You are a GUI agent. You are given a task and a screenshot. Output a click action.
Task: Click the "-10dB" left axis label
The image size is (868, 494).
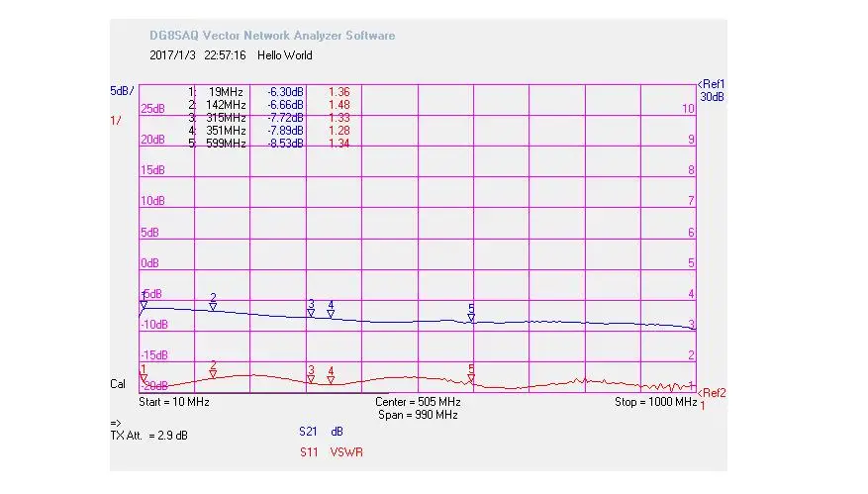[154, 324]
